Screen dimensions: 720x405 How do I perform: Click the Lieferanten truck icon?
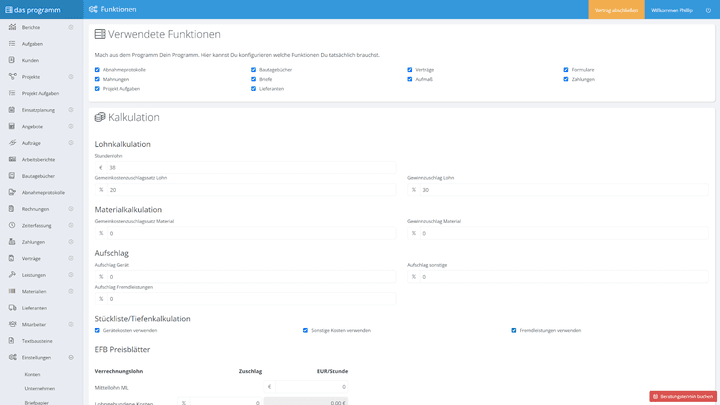[12, 308]
